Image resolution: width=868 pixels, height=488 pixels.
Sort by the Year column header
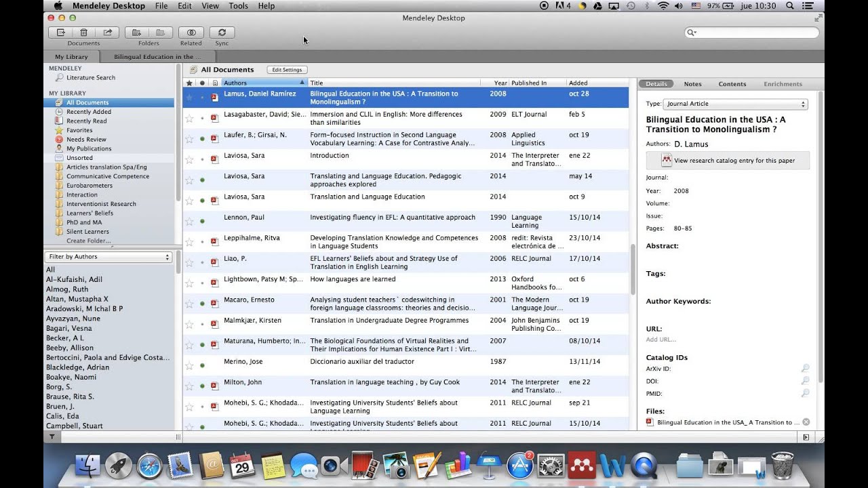[x=494, y=83]
